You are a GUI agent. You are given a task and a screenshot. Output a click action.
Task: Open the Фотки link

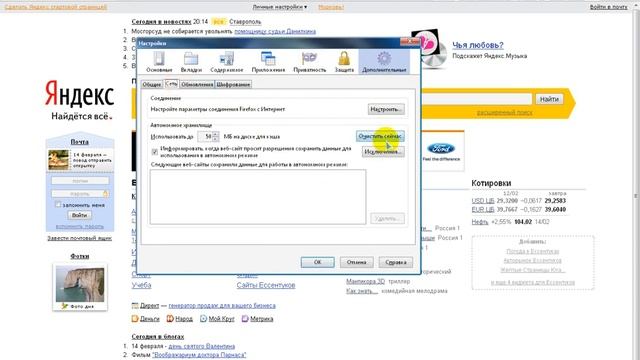tap(80, 256)
